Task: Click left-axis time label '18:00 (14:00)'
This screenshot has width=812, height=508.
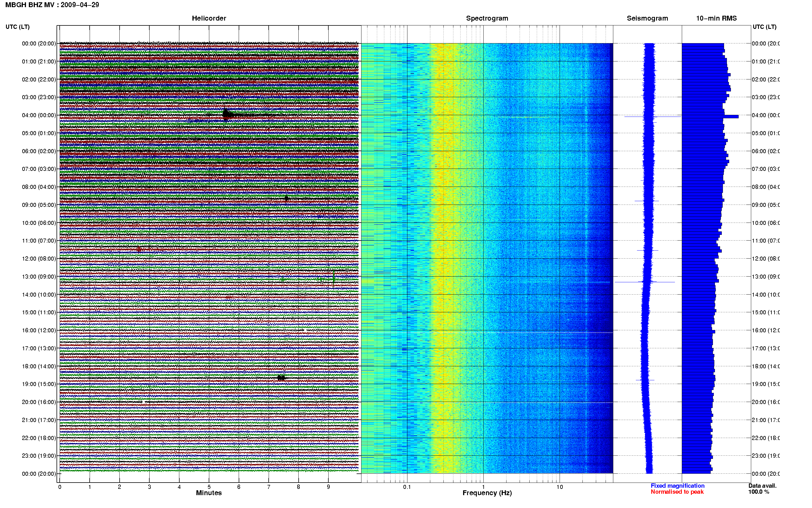Action: (x=39, y=366)
